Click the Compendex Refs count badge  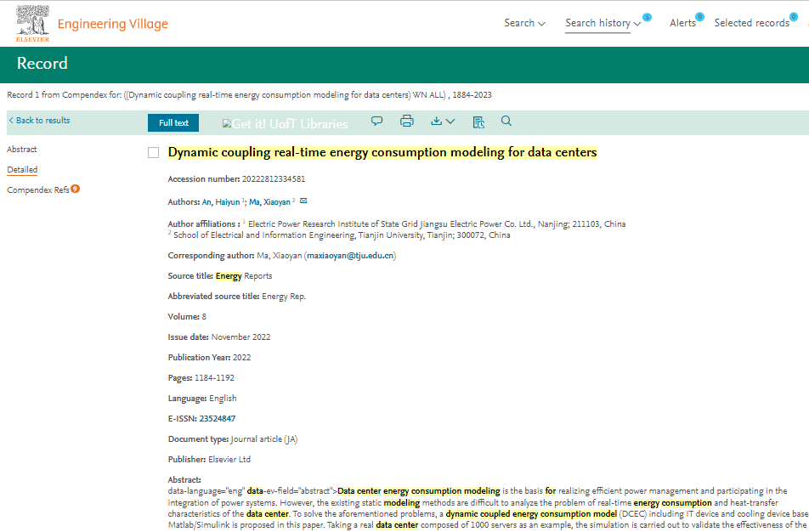[x=76, y=189]
